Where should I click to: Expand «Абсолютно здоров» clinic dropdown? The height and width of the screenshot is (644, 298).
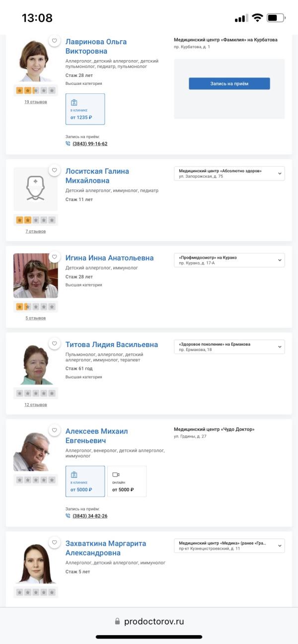280,173
